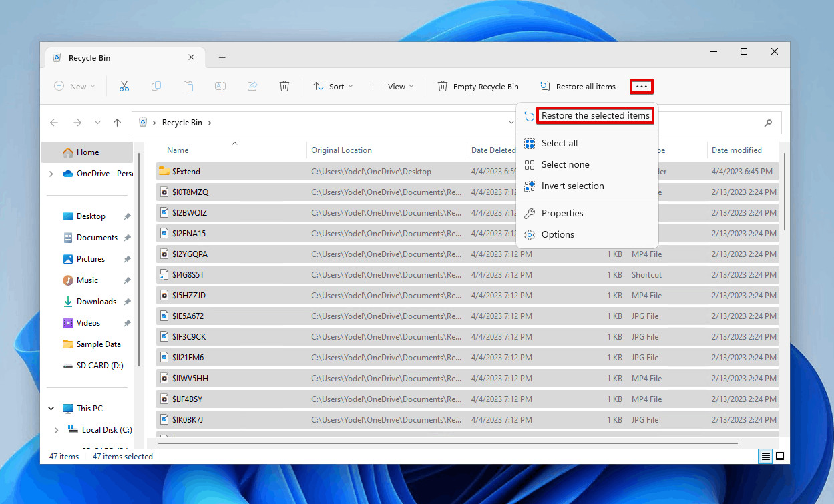The width and height of the screenshot is (834, 504).
Task: Click Empty Recycle Bin button
Action: 478,86
